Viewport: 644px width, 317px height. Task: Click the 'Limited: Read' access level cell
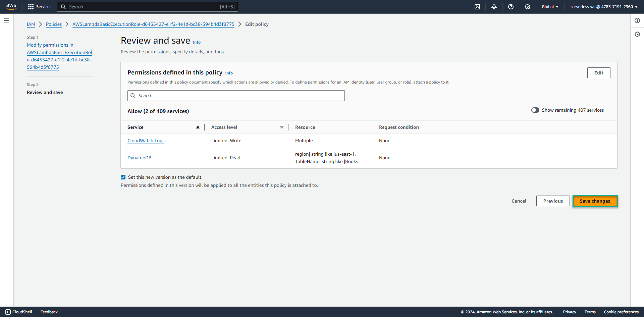tap(226, 158)
